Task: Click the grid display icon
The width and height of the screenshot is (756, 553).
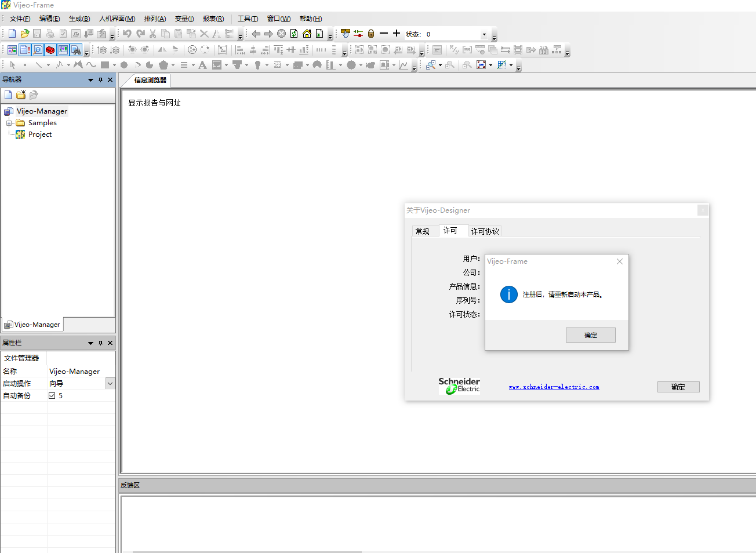Action: coord(502,65)
